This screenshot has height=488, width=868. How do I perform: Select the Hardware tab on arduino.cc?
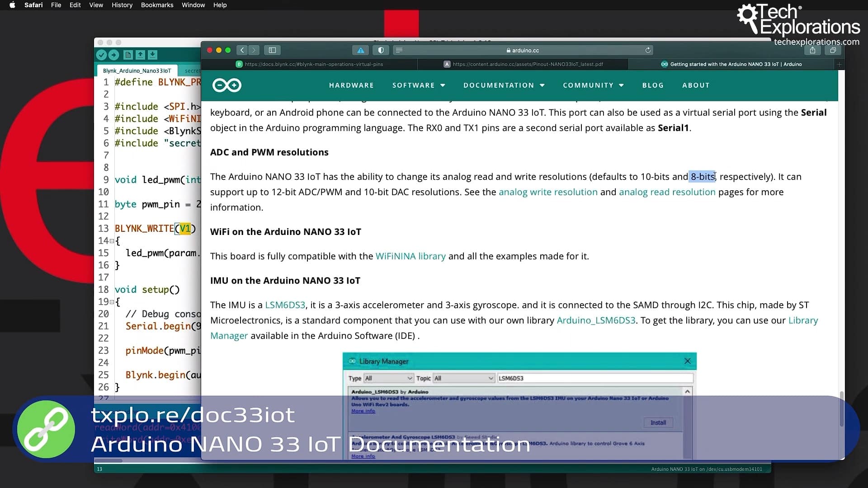(x=351, y=84)
